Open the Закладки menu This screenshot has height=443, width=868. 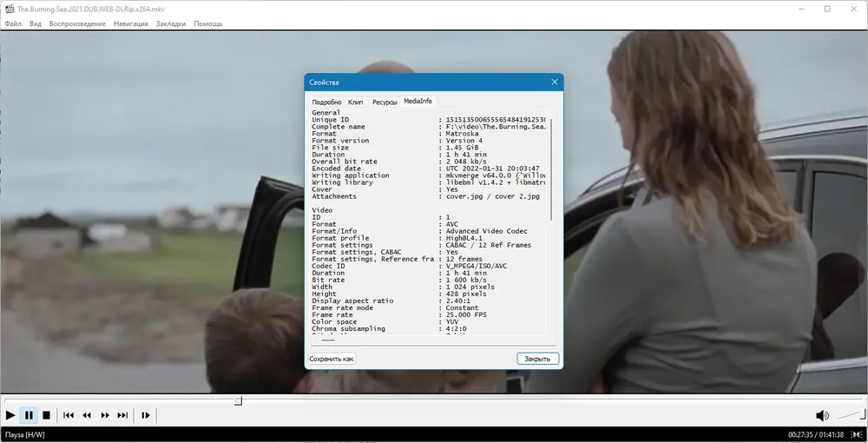[170, 23]
